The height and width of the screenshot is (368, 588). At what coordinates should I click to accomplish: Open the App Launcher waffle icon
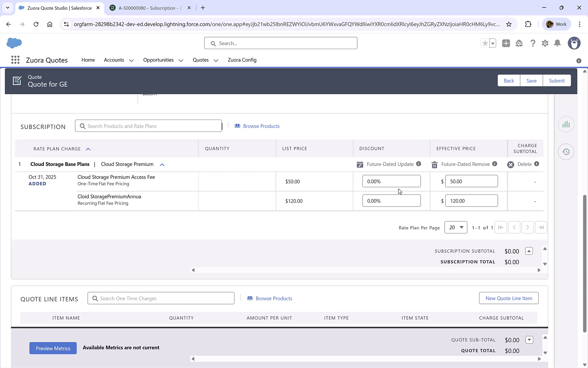[x=15, y=60]
